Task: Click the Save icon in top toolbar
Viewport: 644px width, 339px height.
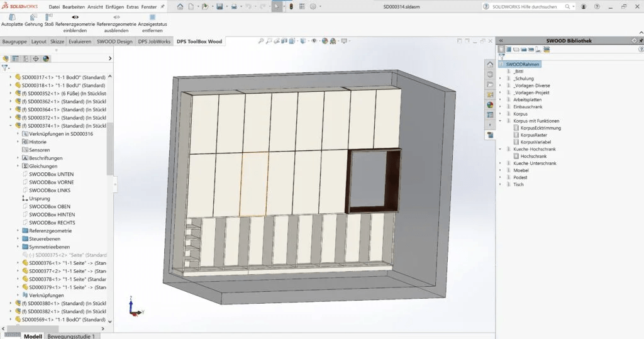Action: [219, 7]
